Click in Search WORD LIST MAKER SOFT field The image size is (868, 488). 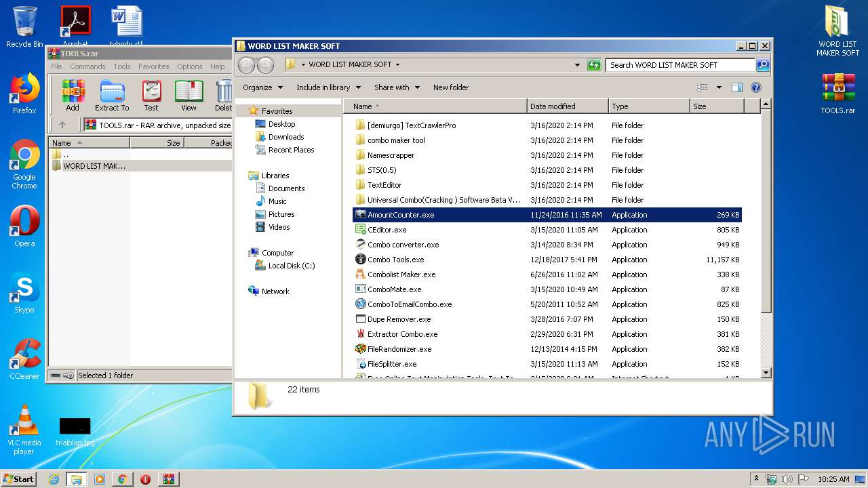pyautogui.click(x=680, y=65)
